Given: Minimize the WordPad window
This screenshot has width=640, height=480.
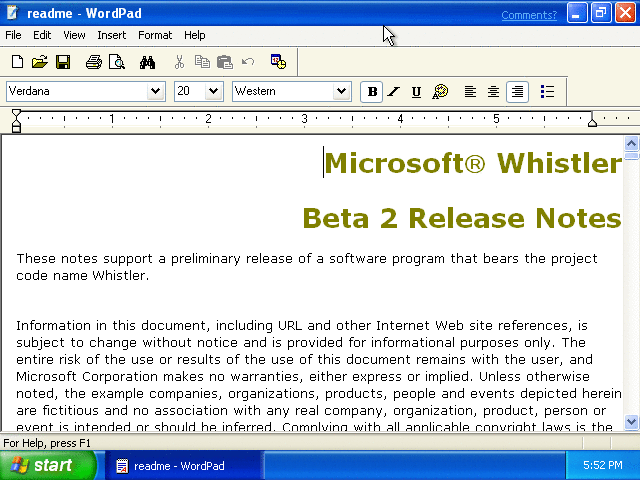Looking at the screenshot, I should point(577,13).
